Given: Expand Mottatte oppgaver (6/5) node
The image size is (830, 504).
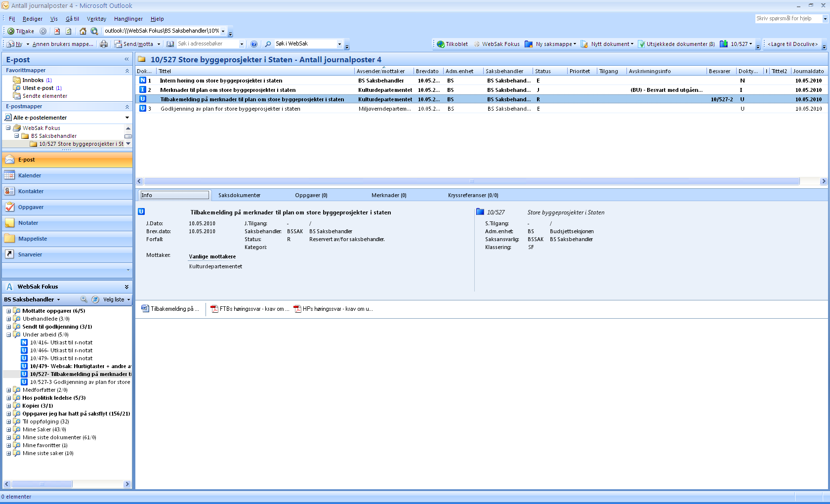Looking at the screenshot, I should (8, 311).
